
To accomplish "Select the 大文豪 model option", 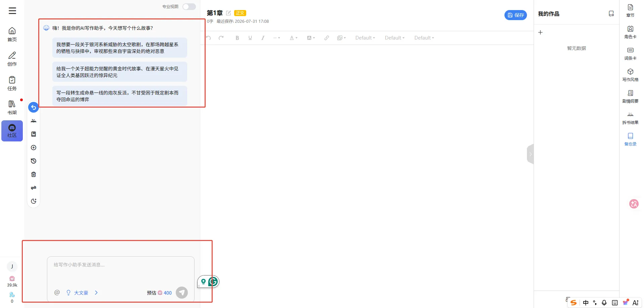I will [81, 293].
